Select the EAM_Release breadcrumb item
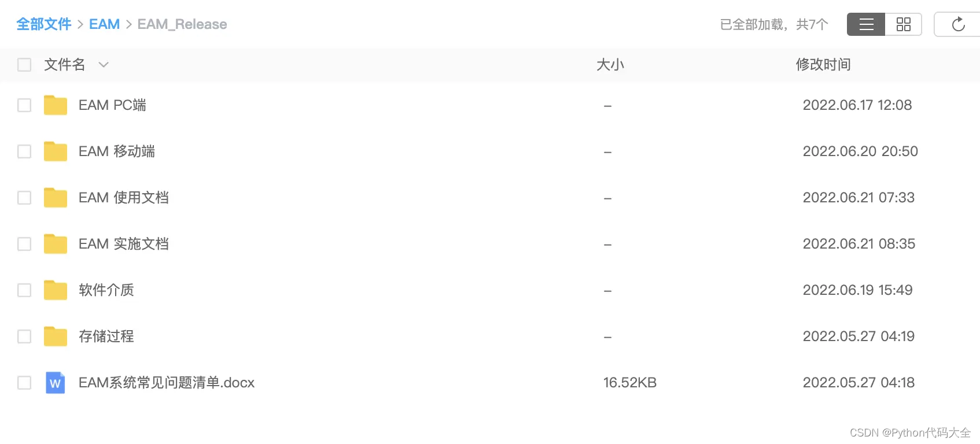Image resolution: width=980 pixels, height=444 pixels. [x=182, y=24]
